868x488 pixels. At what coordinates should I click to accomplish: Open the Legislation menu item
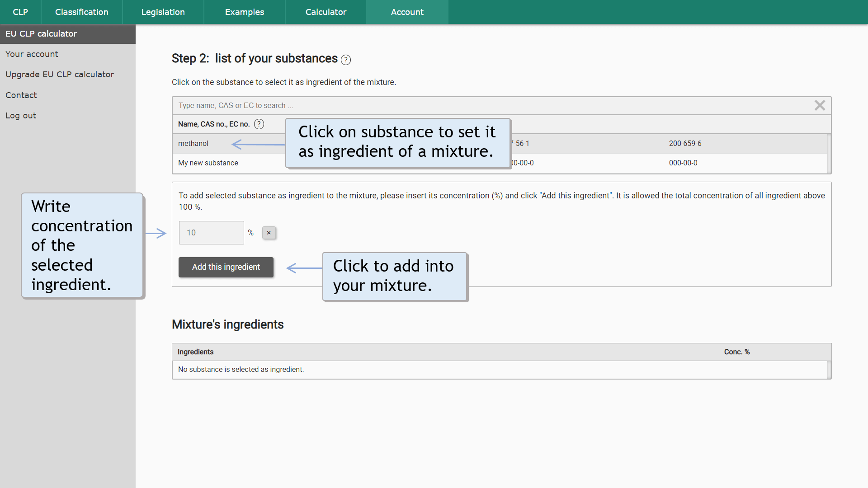162,12
